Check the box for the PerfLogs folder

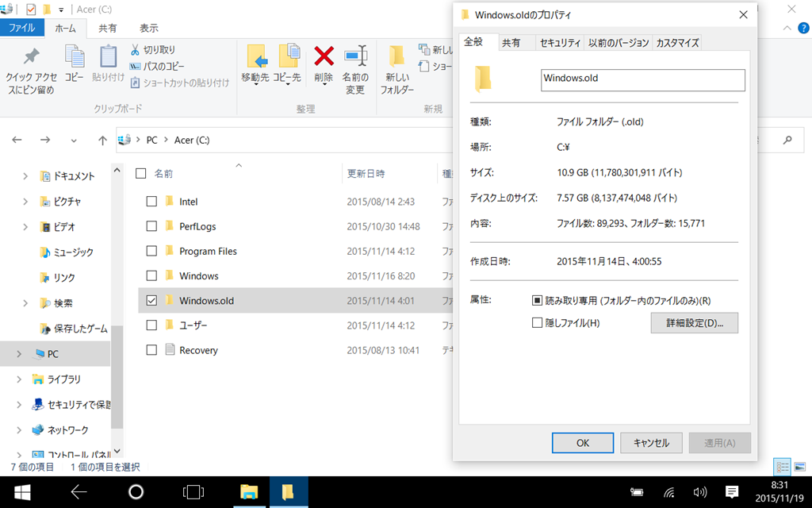pos(151,226)
